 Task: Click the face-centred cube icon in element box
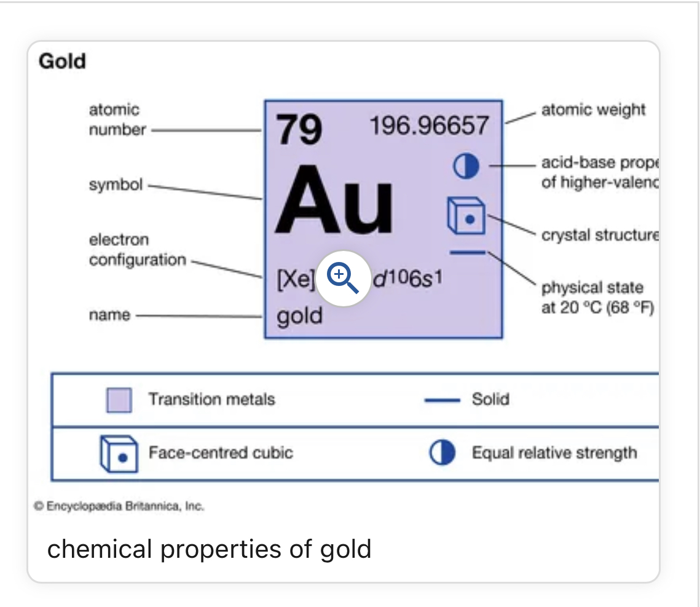coord(466,216)
